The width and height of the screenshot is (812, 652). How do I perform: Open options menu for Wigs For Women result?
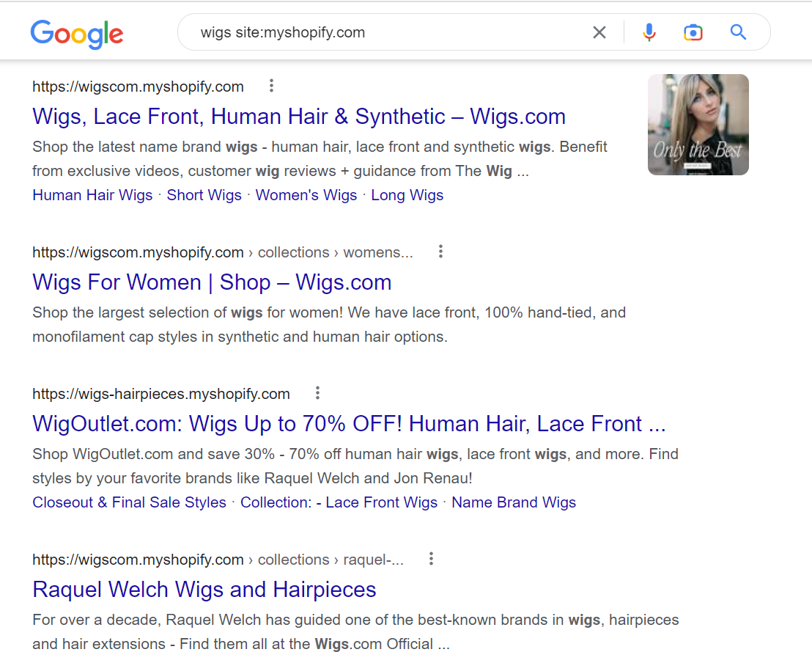[x=440, y=252]
